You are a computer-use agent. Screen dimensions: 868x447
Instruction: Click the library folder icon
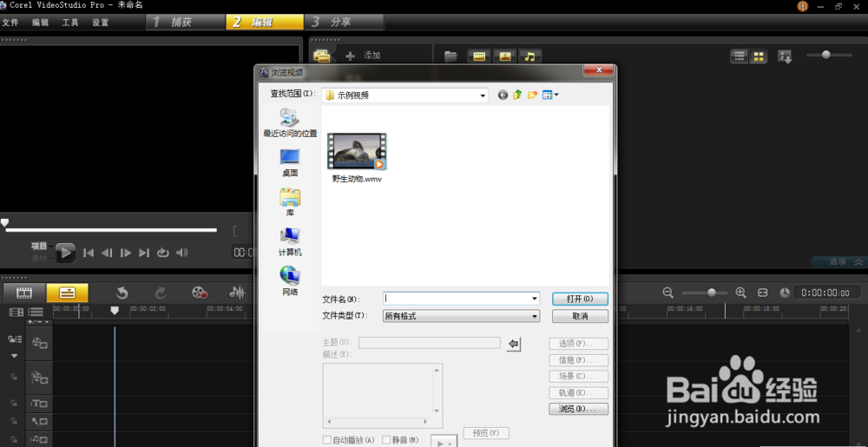point(451,56)
